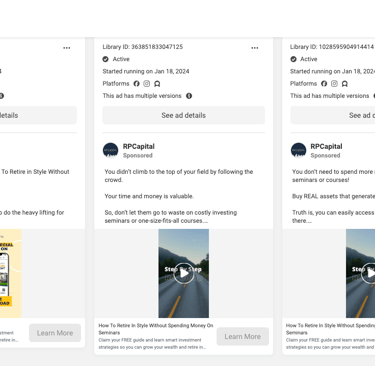Open the three-dot menu on the middle ad card
This screenshot has height=366, width=375.
pos(255,48)
